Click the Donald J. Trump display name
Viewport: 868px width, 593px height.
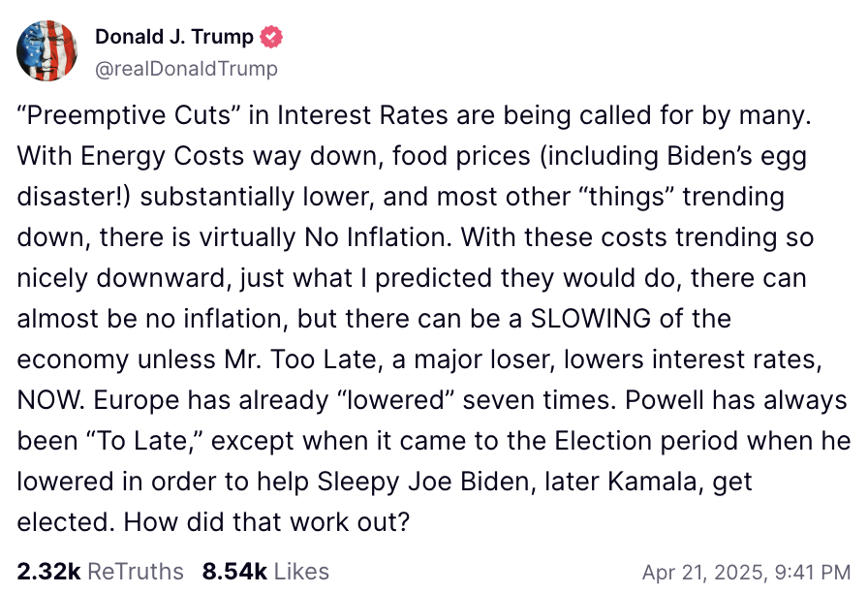pos(174,37)
